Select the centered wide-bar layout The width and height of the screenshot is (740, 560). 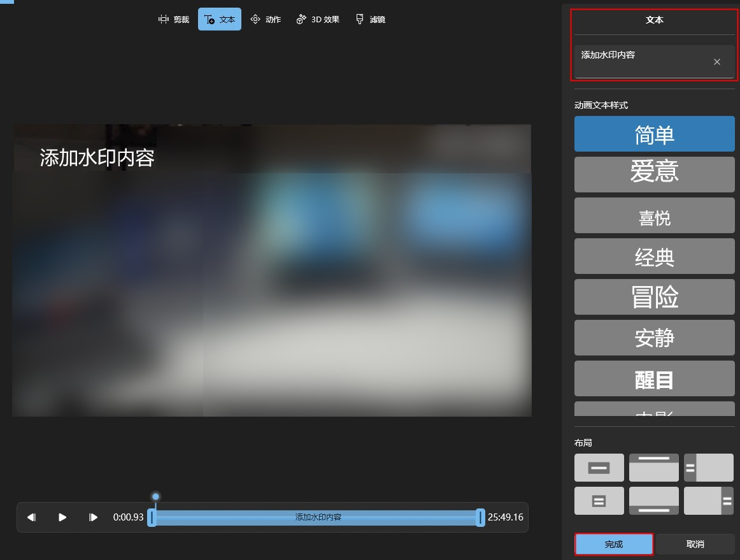[599, 468]
